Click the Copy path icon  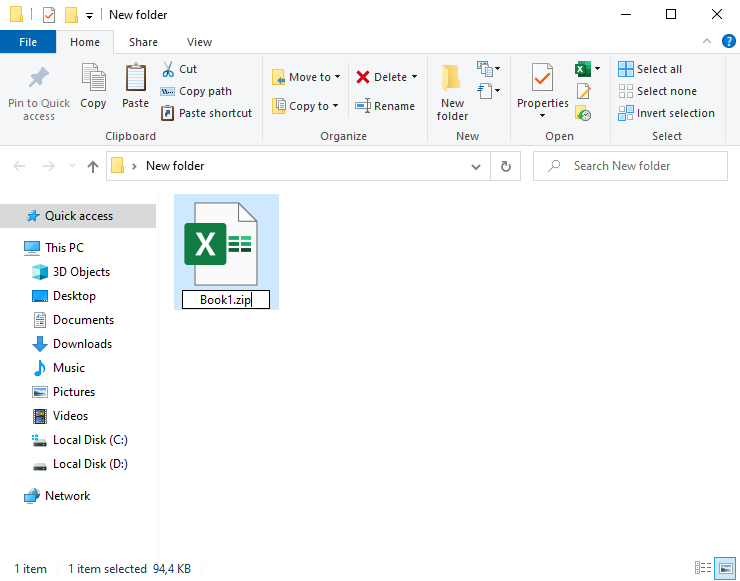tap(168, 91)
